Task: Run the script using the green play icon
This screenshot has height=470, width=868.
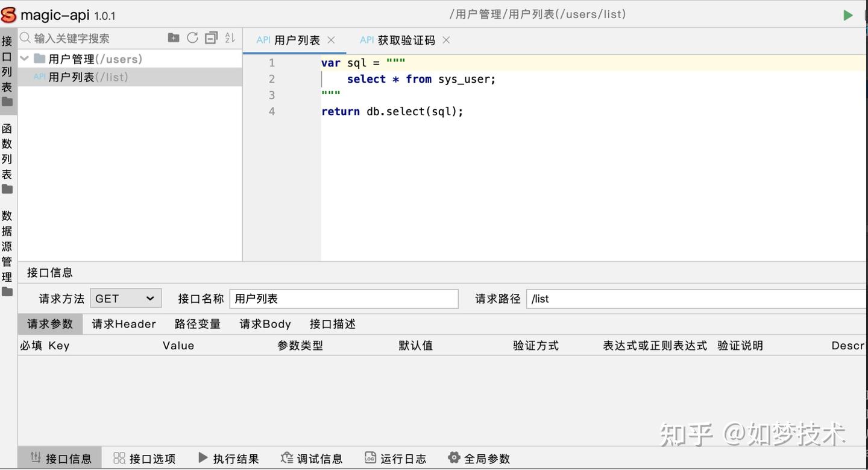Action: 848,14
